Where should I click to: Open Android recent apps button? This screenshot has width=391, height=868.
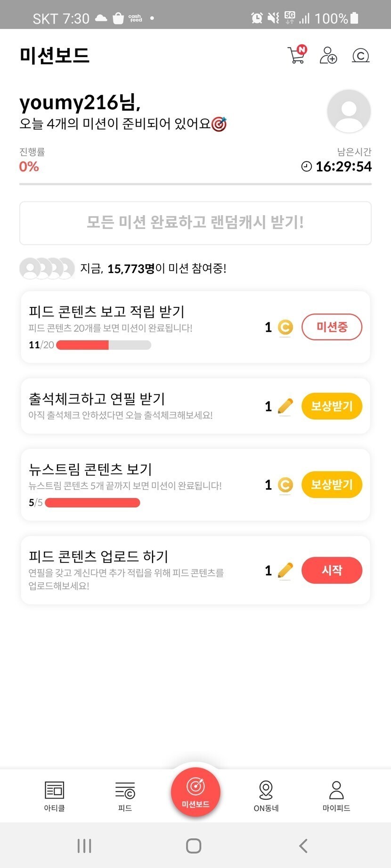84,846
